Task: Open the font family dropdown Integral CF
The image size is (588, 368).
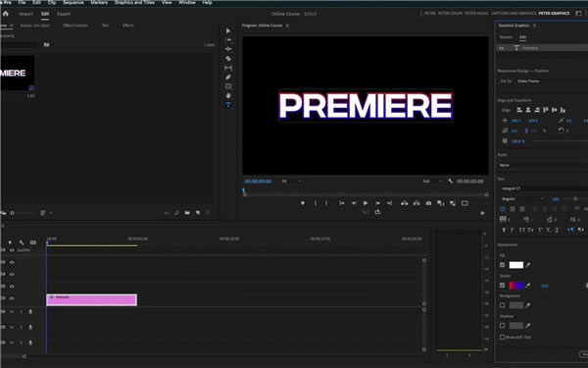Action: tap(544, 188)
